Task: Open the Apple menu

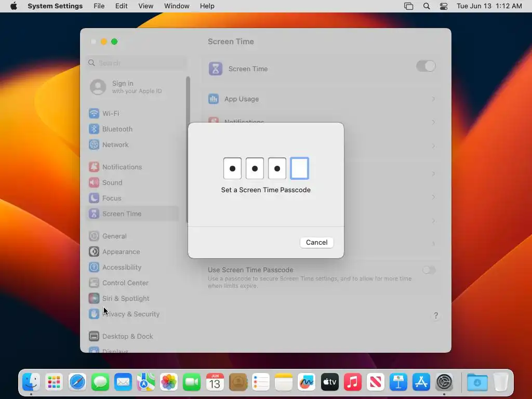Action: (x=14, y=6)
